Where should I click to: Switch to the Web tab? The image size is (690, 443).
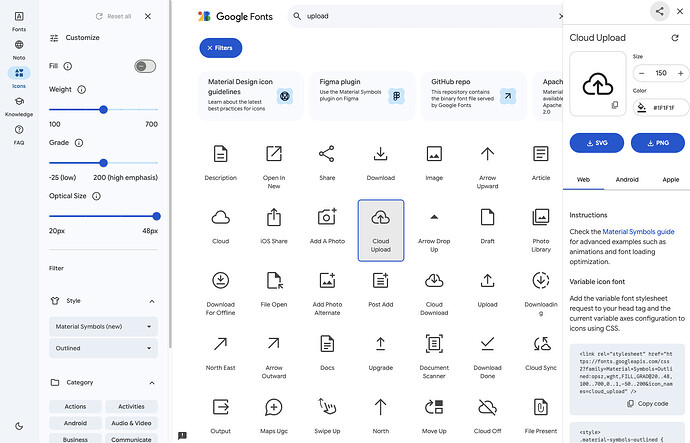point(583,179)
